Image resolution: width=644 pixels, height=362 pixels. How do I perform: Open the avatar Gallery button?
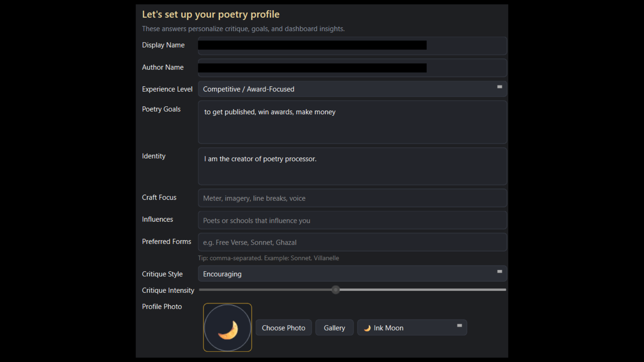coord(334,328)
